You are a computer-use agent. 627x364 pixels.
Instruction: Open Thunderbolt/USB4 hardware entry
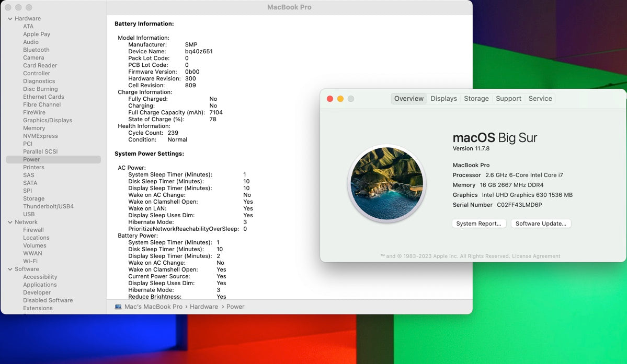coord(48,207)
